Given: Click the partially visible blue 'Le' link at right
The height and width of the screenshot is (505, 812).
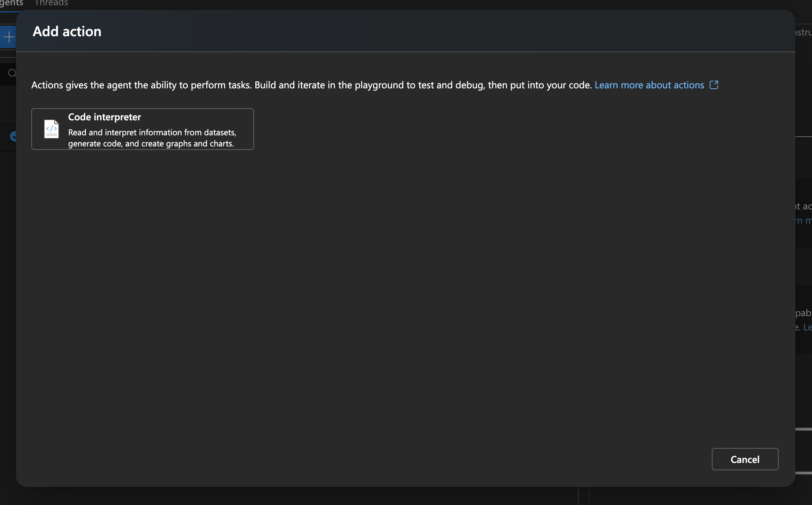Looking at the screenshot, I should point(807,327).
